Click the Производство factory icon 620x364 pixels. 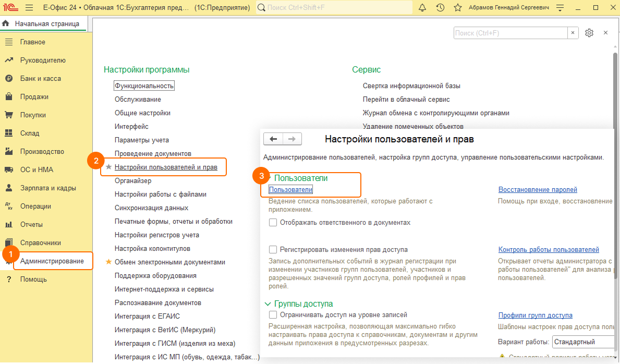click(9, 151)
